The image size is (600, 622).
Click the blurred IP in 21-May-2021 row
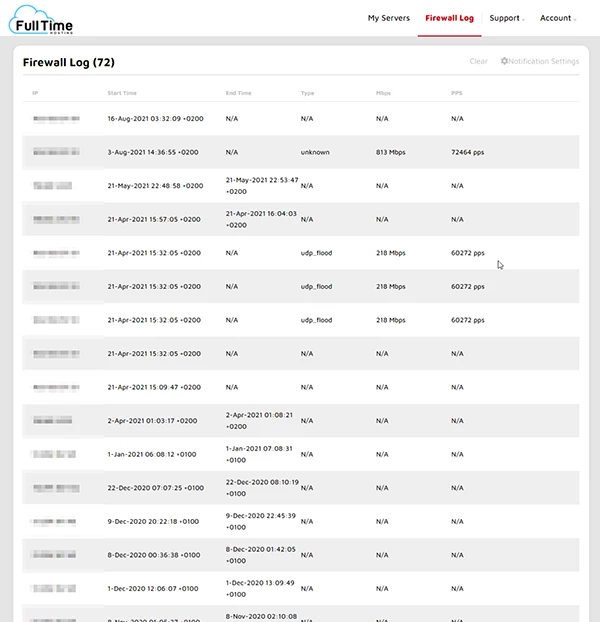click(52, 186)
